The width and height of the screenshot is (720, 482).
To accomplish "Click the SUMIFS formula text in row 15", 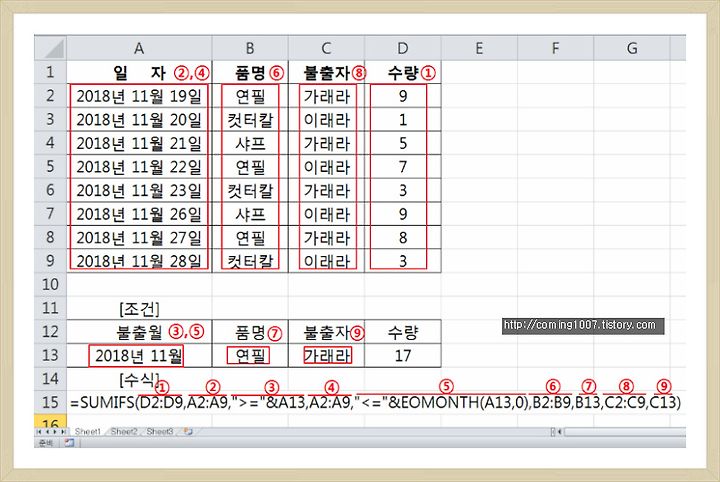I will point(375,403).
